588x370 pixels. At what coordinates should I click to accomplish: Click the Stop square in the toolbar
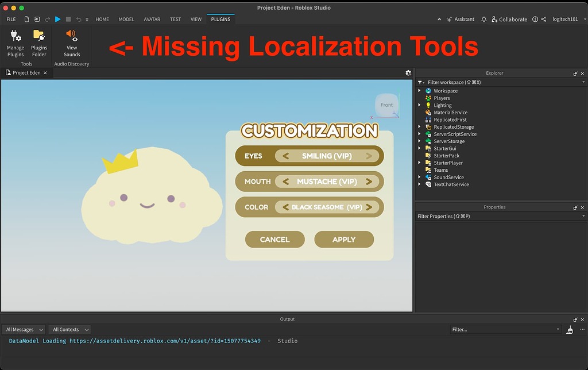68,19
